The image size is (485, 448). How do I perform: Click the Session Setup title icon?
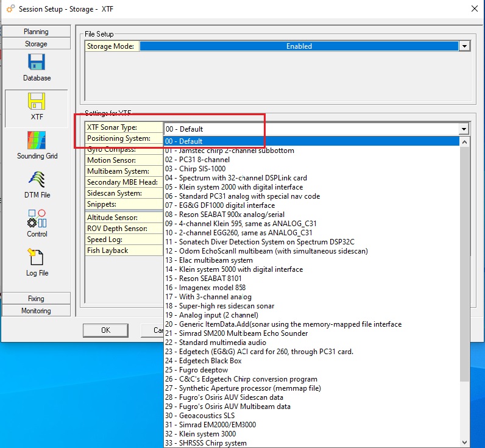(x=10, y=9)
